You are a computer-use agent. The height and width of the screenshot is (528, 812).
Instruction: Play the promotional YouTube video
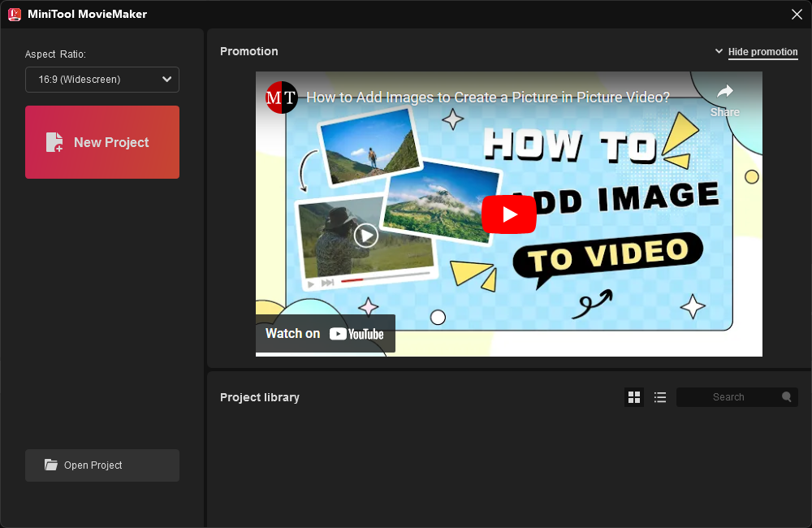click(x=508, y=214)
